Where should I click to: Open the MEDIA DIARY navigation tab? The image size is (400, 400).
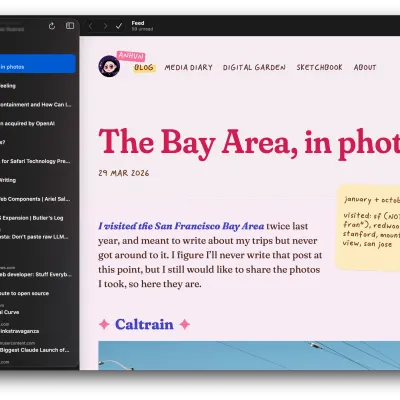[189, 67]
